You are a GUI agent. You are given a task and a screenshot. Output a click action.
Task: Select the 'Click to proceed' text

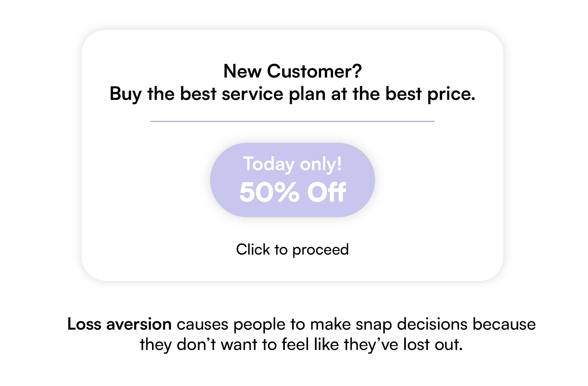[x=293, y=250]
